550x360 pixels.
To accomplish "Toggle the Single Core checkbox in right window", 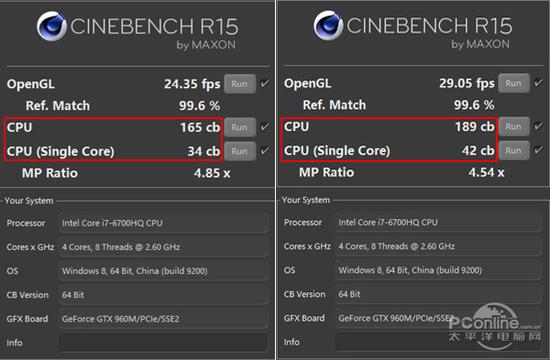I will click(x=538, y=150).
